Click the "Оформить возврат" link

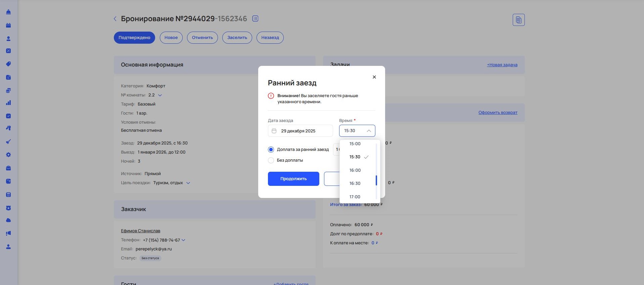[x=498, y=113]
